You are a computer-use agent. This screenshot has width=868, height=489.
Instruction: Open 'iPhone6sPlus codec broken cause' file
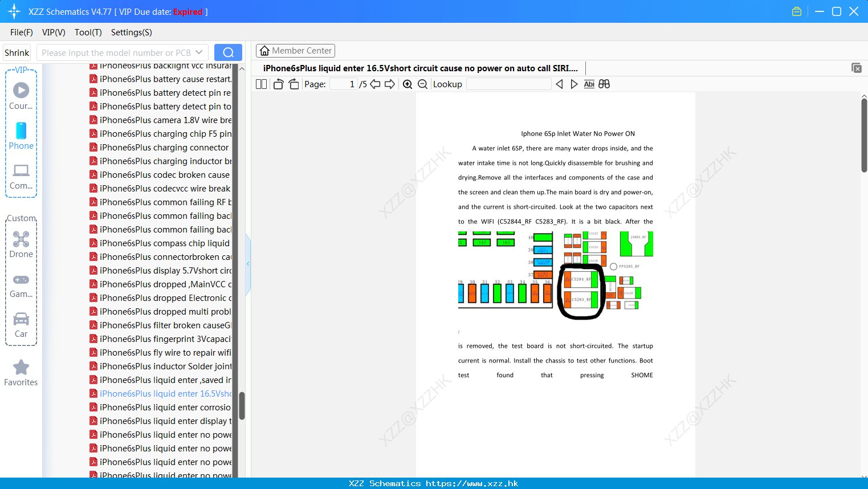[160, 175]
